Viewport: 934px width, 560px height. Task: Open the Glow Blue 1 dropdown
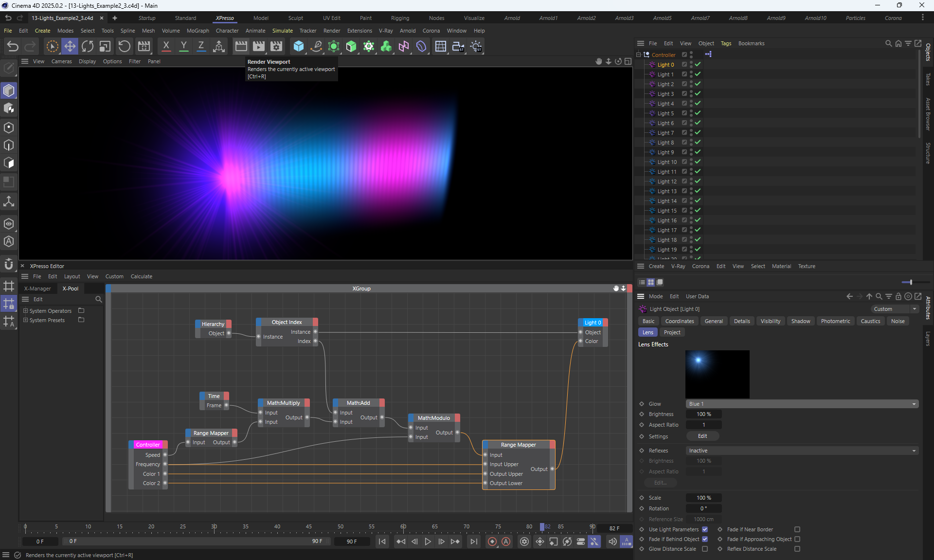click(x=802, y=404)
